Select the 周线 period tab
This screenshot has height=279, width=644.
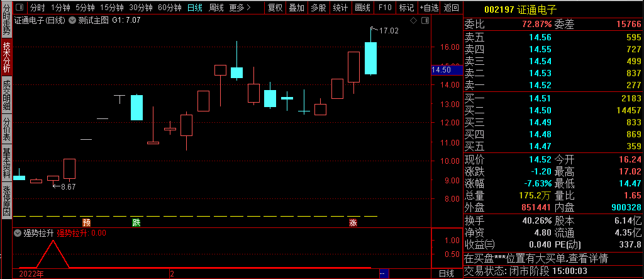[x=216, y=8]
